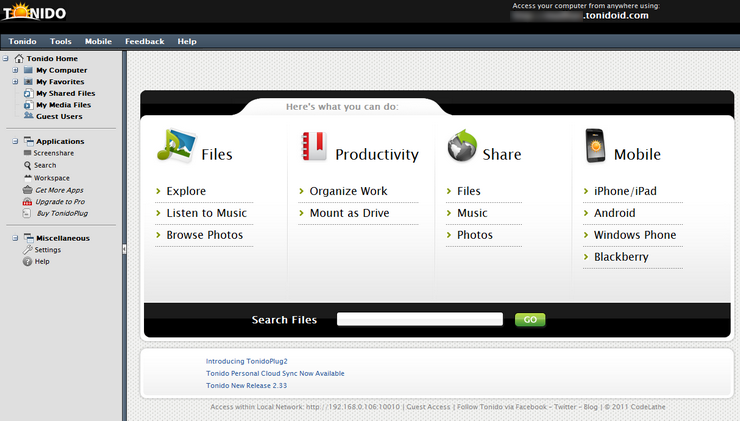Expand the My Computer tree node
Image resolution: width=740 pixels, height=421 pixels.
pos(15,71)
